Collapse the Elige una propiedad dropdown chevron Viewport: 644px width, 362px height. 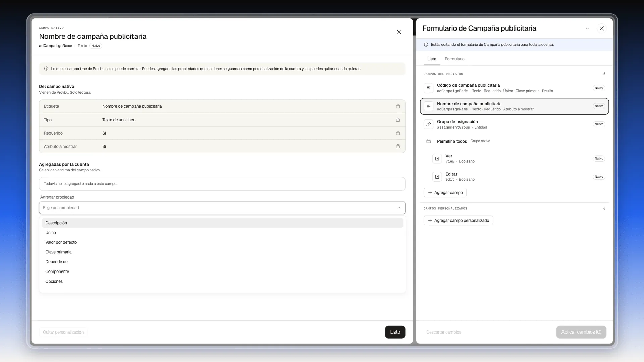click(x=399, y=208)
